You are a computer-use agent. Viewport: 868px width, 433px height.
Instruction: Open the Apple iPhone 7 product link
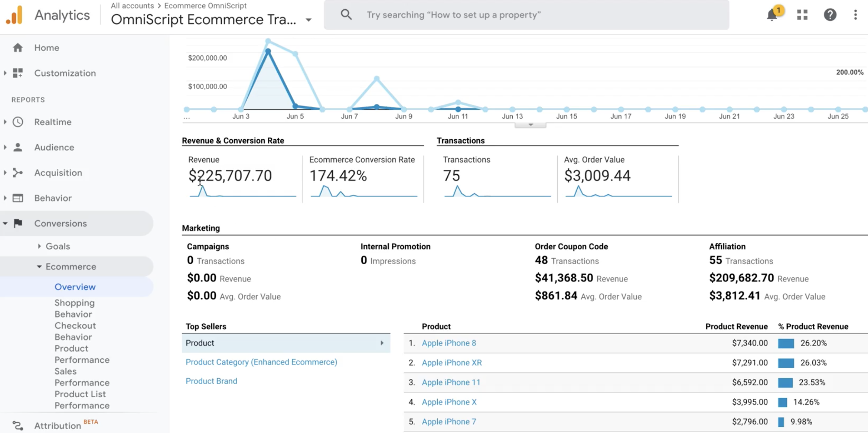[449, 422]
